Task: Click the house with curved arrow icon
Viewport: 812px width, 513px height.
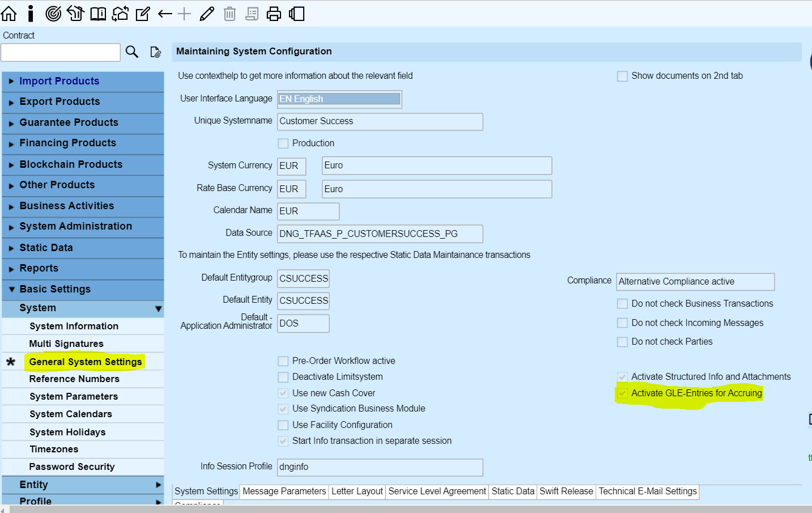Action: 75,14
